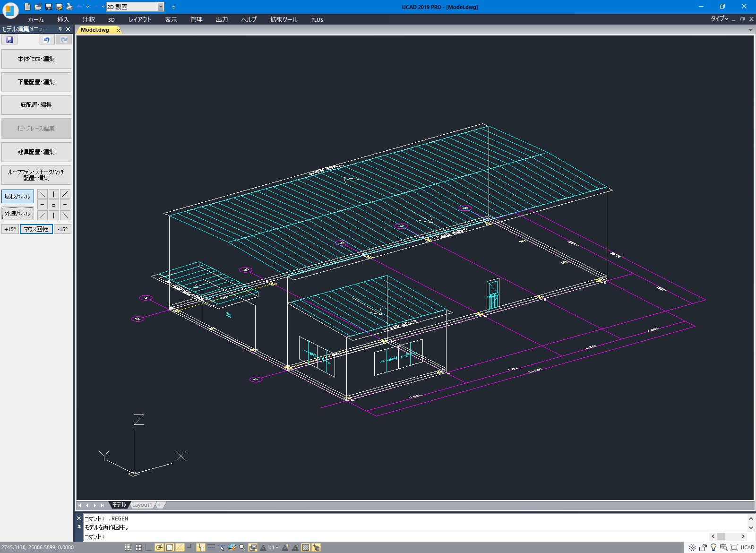Screen dimensions: 756x553
Task: Click the Save disk icon in title bar
Action: pyautogui.click(x=48, y=7)
